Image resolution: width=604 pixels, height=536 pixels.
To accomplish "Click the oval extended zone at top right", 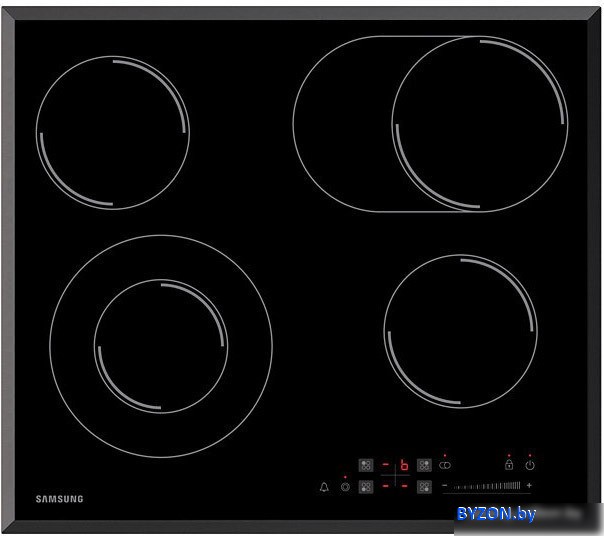I will 338,123.
